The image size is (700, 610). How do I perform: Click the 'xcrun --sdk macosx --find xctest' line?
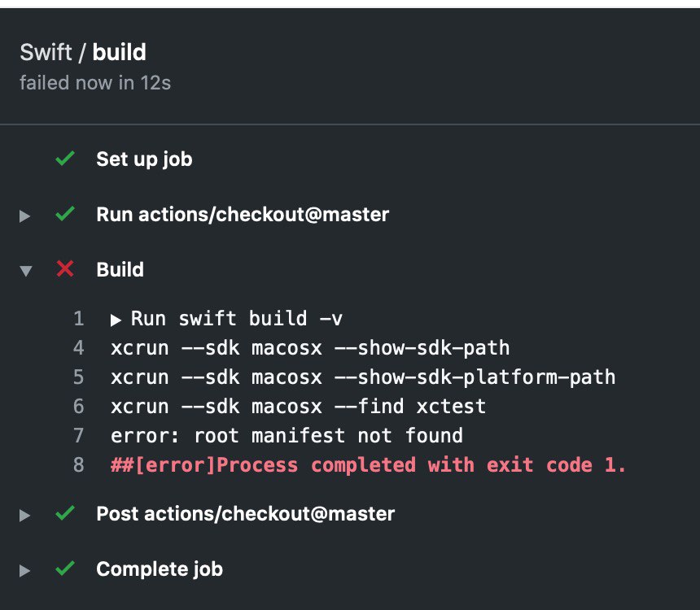(298, 407)
